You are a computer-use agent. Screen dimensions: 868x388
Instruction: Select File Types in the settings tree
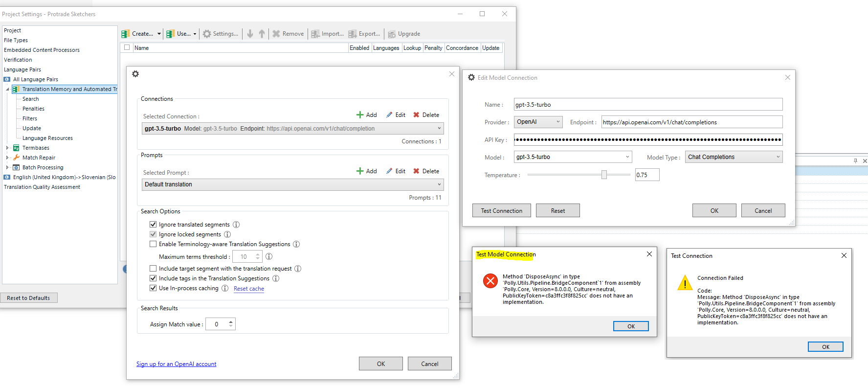pos(16,40)
